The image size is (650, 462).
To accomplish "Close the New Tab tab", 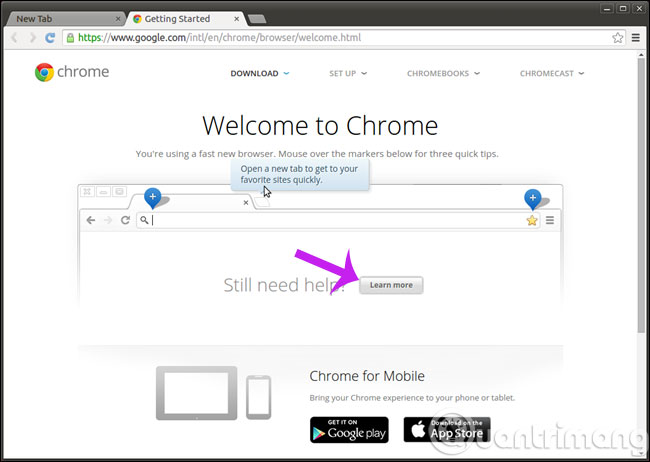I will pos(118,19).
